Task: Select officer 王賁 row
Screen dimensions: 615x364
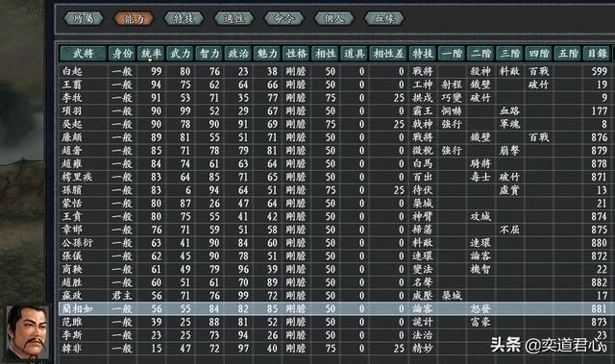Action: 335,216
